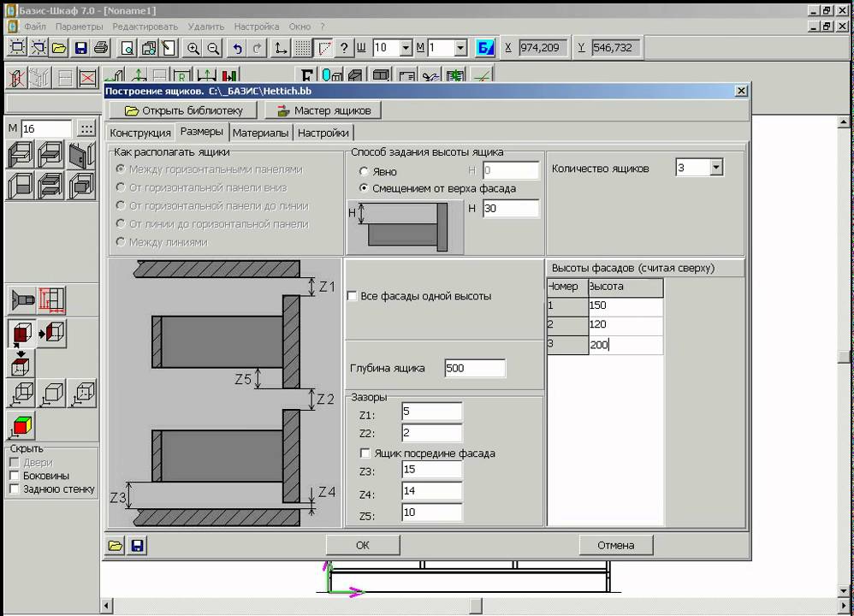Viewport: 854px width, 616px height.
Task: Select the Явно radio button
Action: click(x=364, y=172)
